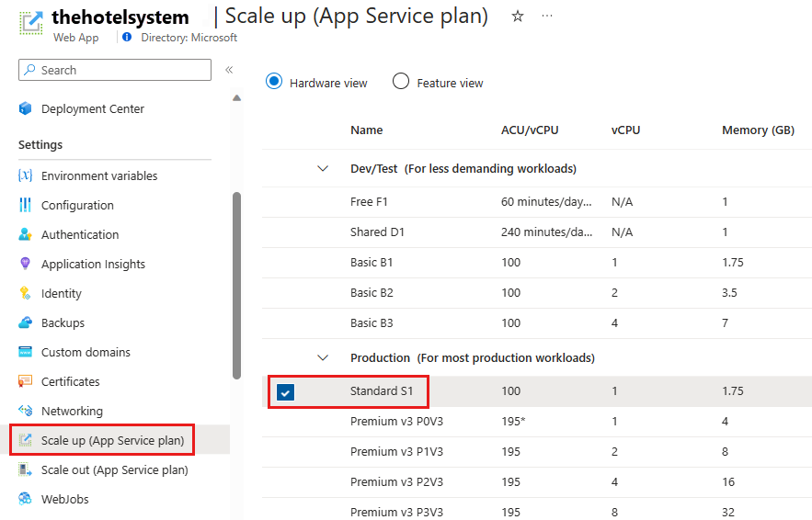This screenshot has width=812, height=520.
Task: Click the WebJobs icon
Action: (25, 499)
